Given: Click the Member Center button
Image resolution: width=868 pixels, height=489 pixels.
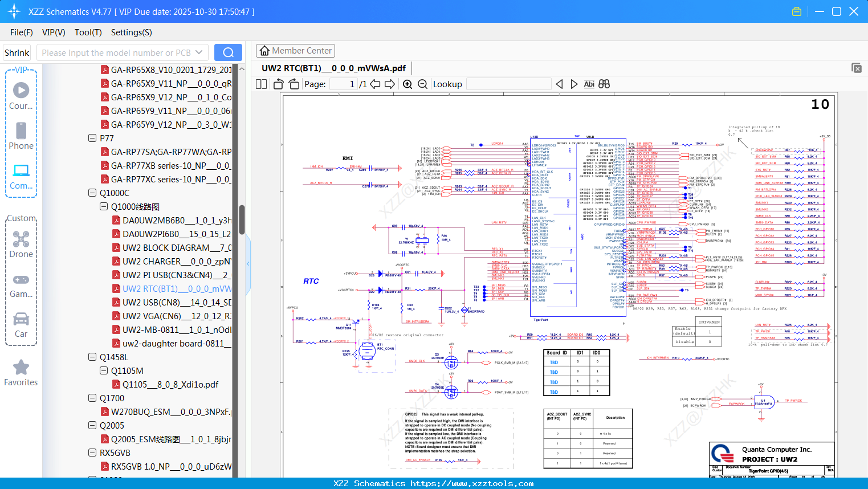Looking at the screenshot, I should pyautogui.click(x=295, y=51).
